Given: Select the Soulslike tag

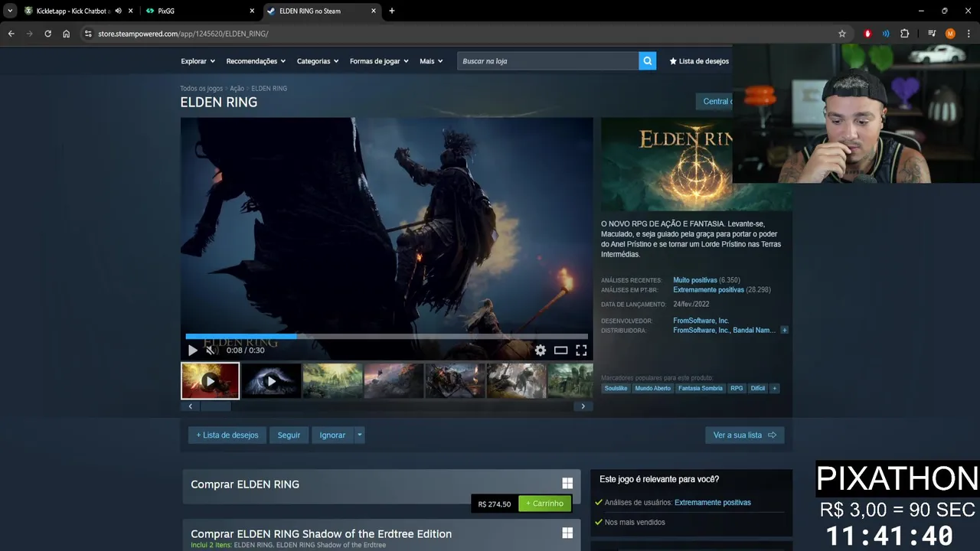Looking at the screenshot, I should click(616, 388).
